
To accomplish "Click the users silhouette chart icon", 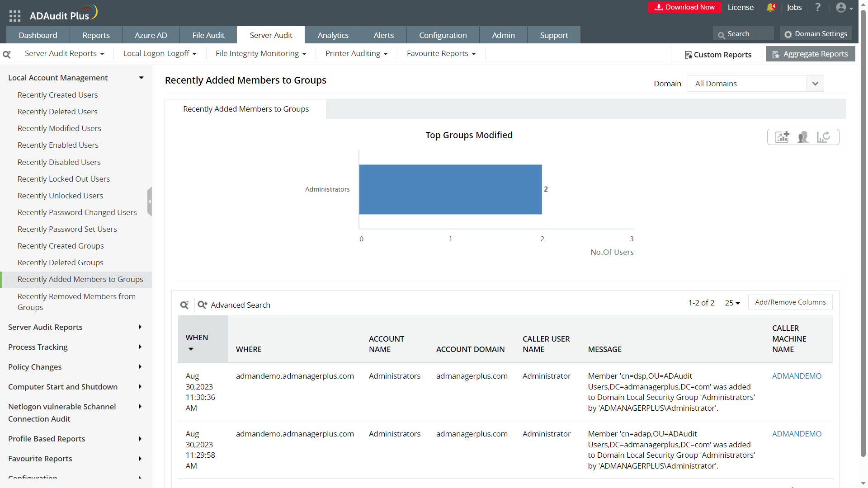I will pos(803,137).
